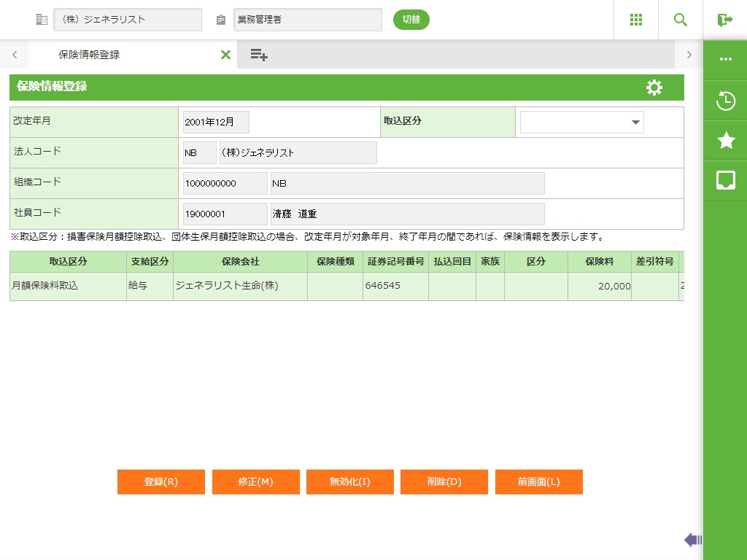Click the 改定年月 input field
This screenshot has height=560, width=747.
click(216, 122)
